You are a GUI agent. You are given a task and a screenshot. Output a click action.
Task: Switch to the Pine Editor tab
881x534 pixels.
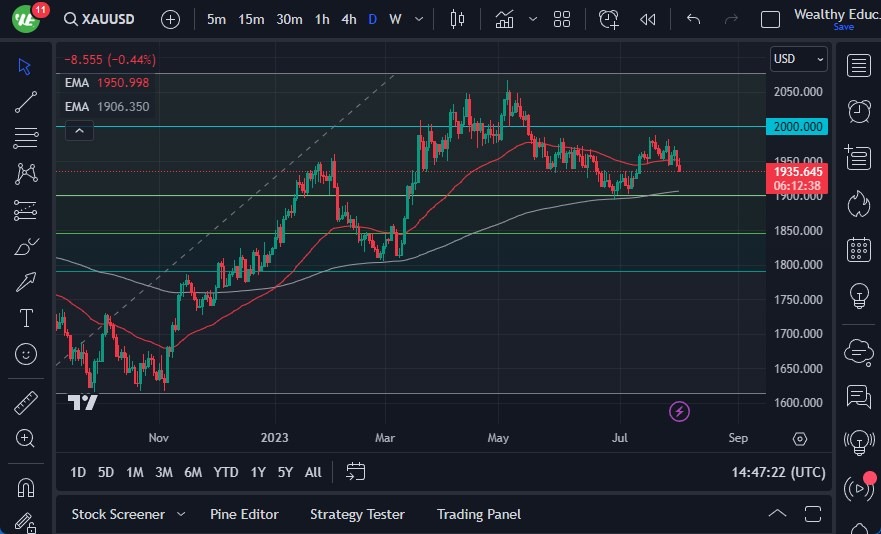tap(244, 514)
